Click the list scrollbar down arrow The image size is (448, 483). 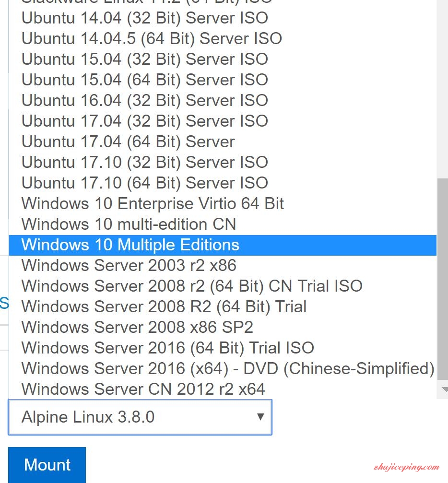click(x=444, y=389)
